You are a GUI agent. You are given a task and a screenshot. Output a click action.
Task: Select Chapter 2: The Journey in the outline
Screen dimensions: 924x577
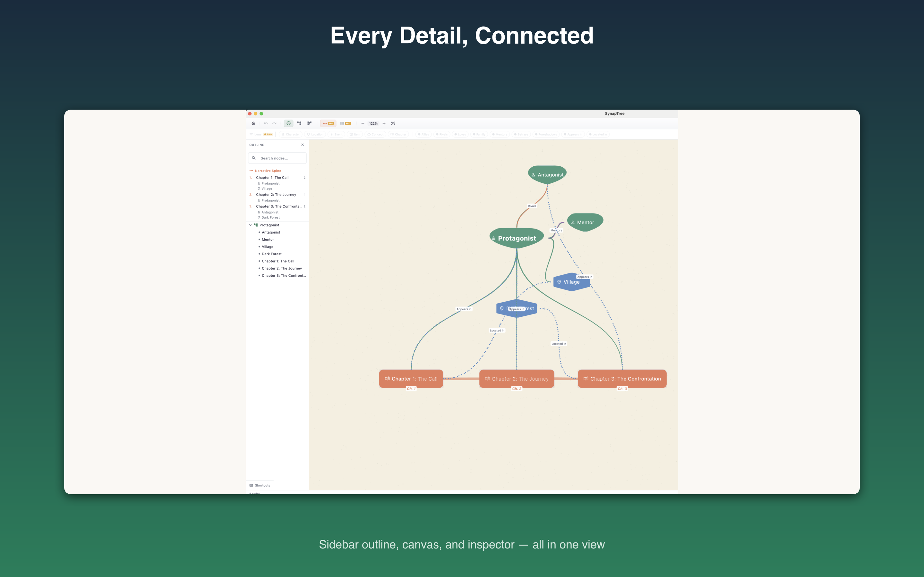point(277,195)
